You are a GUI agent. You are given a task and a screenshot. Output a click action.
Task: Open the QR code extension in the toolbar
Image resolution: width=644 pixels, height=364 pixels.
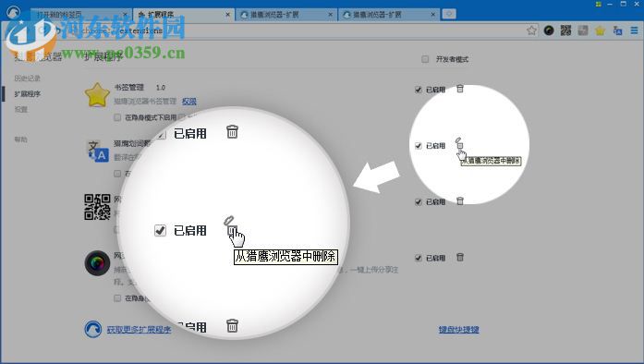pos(565,30)
